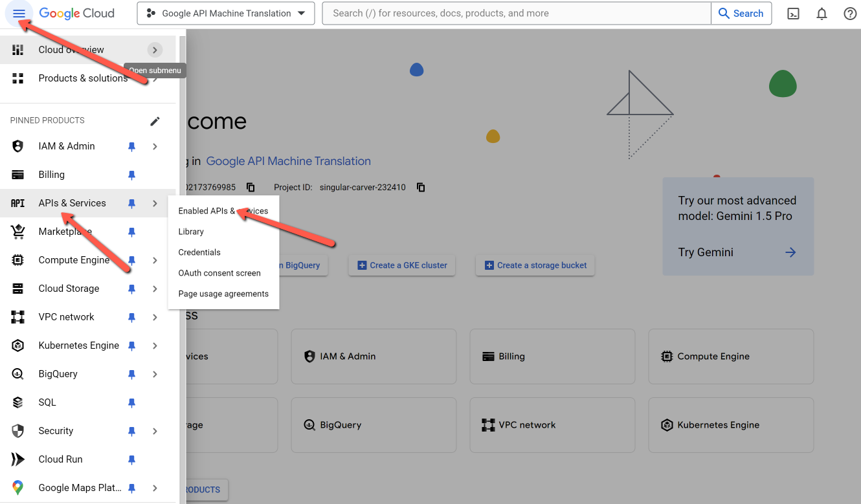This screenshot has width=861, height=504.
Task: Unpin IAM & Admin from sidebar
Action: 131,147
